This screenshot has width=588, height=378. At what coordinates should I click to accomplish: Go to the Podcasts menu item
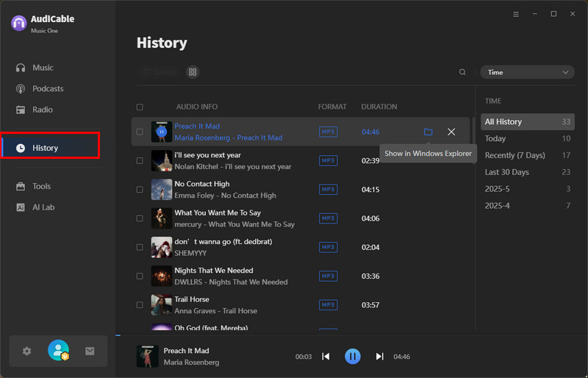click(48, 88)
